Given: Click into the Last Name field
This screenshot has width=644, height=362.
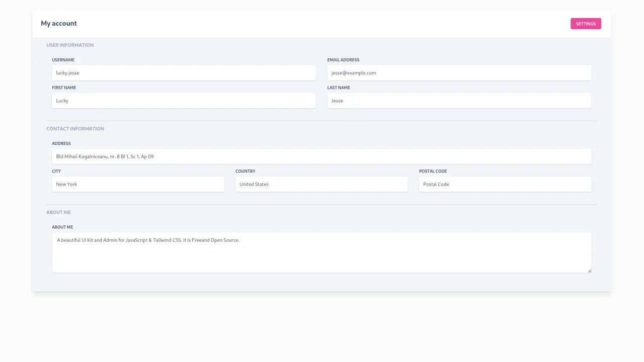Looking at the screenshot, I should (459, 101).
